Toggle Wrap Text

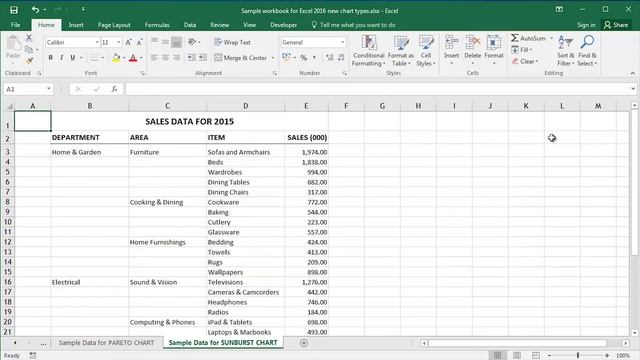232,42
